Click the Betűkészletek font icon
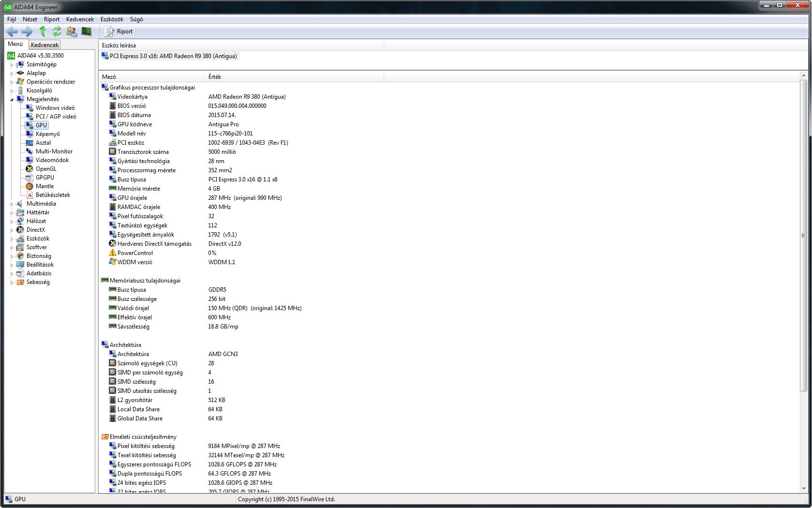The width and height of the screenshot is (812, 508). click(30, 195)
